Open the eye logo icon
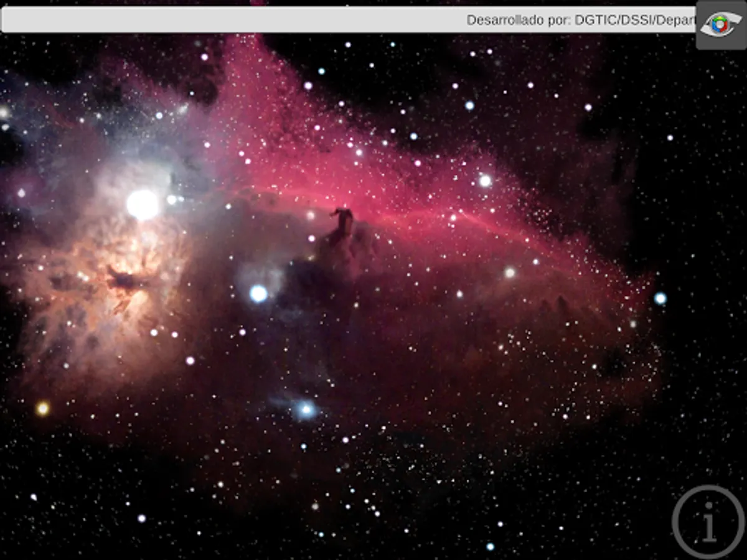Screen dimensions: 747x560 click(x=721, y=25)
